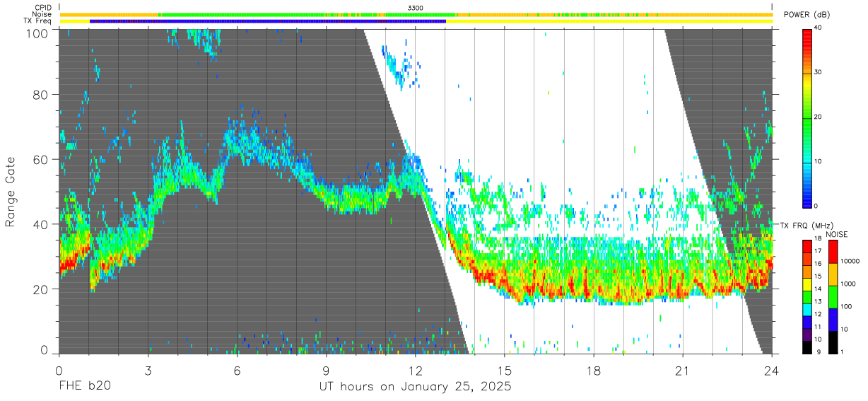Viewport: 868px width, 401px height.
Task: Click x-axis tick label 12
Action: (x=416, y=370)
